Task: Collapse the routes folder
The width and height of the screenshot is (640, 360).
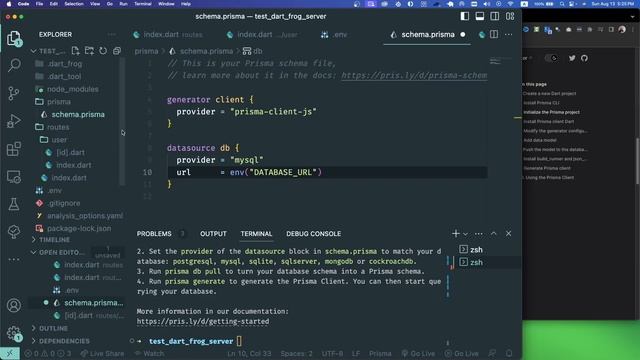Action: pos(58,127)
